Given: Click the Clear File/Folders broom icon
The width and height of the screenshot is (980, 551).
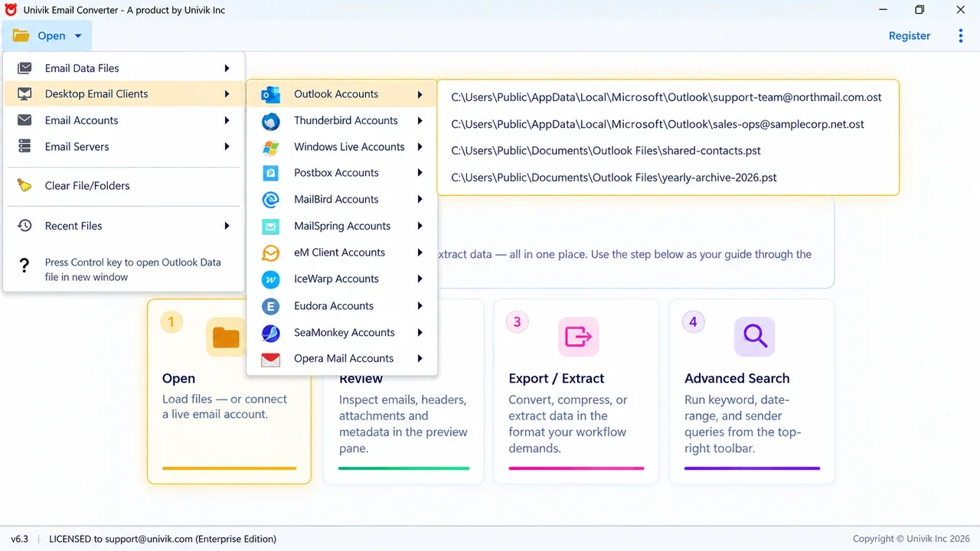Looking at the screenshot, I should pos(24,185).
